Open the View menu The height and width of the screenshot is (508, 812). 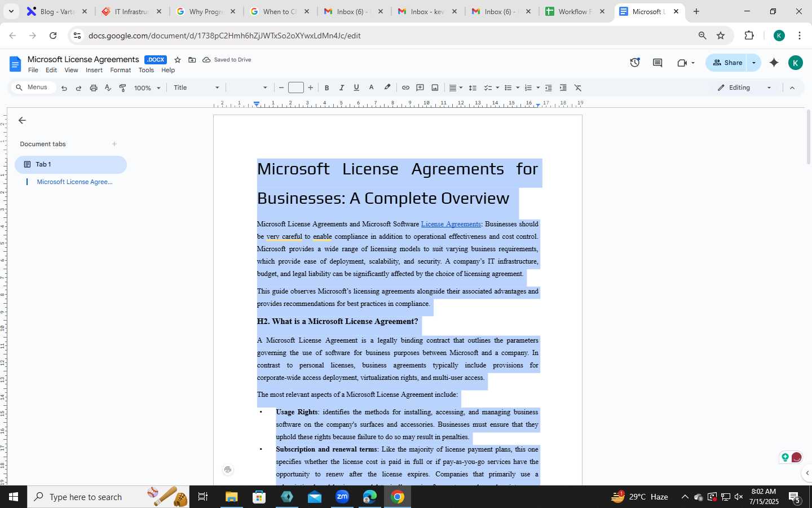tap(71, 71)
